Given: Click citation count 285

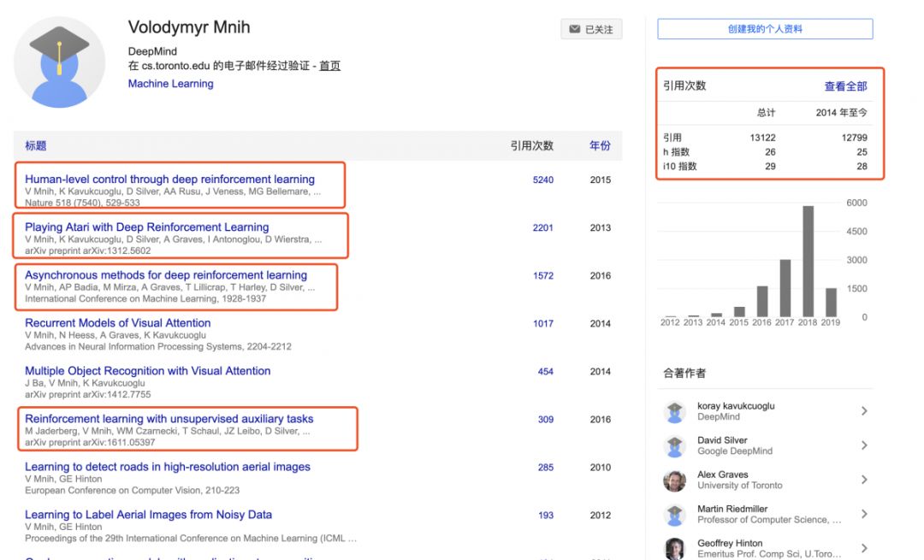Looking at the screenshot, I should [546, 468].
